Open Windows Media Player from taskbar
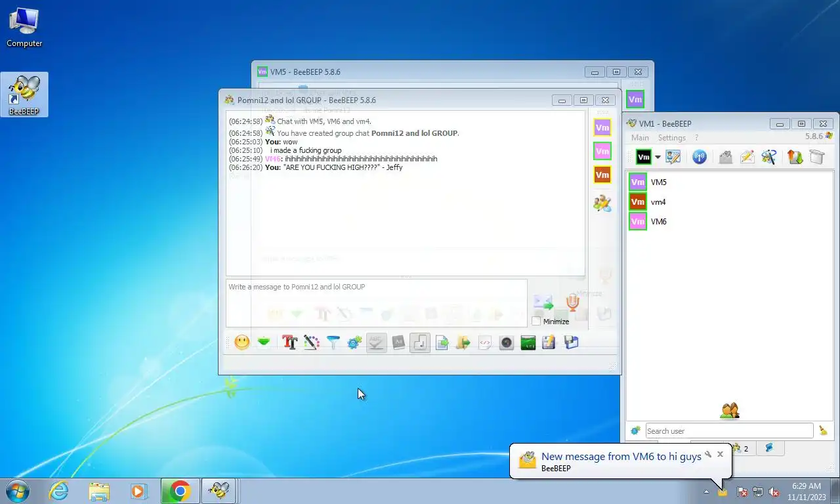Viewport: 840px width, 504px height. [x=138, y=491]
